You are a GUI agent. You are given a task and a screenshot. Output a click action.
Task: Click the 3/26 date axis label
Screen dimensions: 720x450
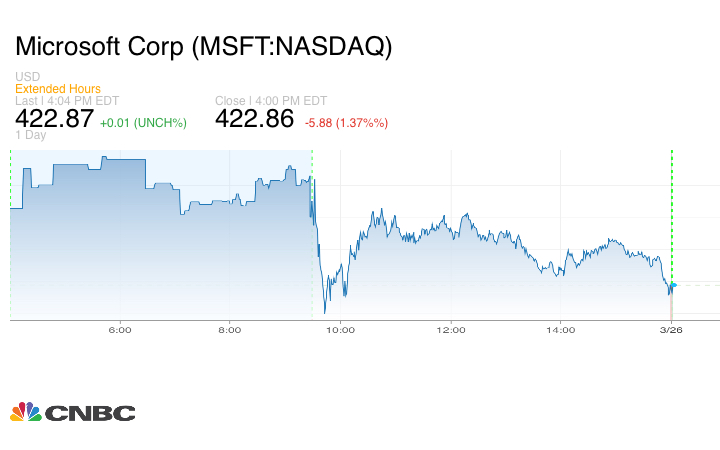coord(671,330)
